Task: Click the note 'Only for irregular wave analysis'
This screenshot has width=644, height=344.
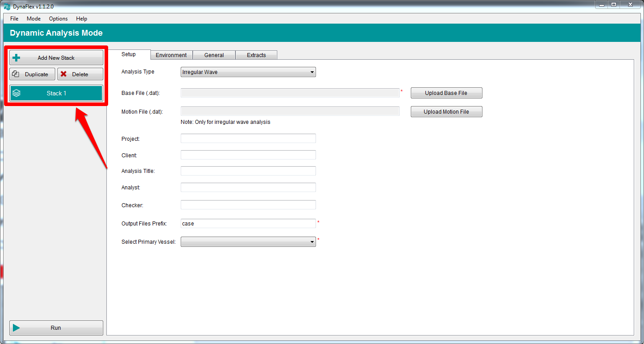Action: 226,122
